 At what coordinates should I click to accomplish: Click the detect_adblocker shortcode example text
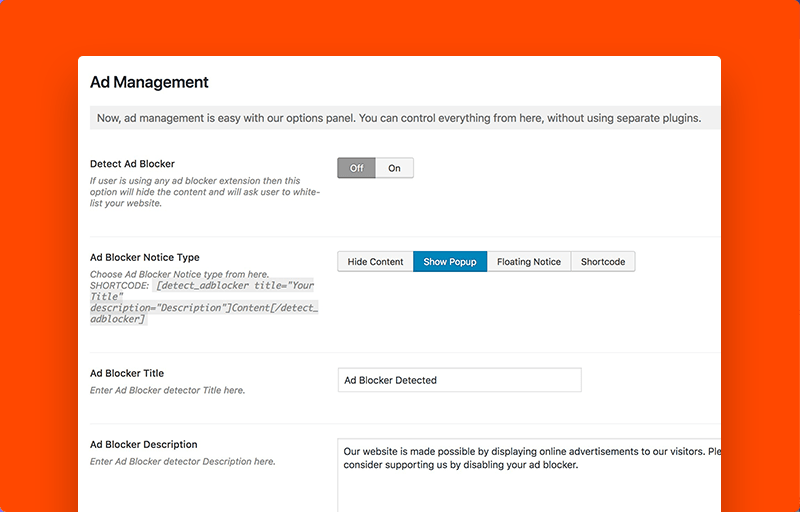click(204, 302)
